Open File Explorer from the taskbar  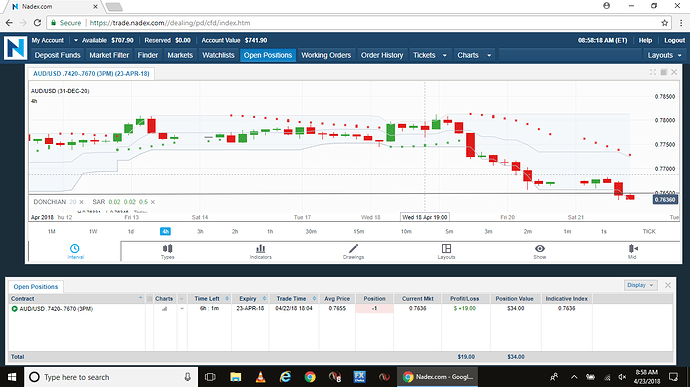coord(235,377)
